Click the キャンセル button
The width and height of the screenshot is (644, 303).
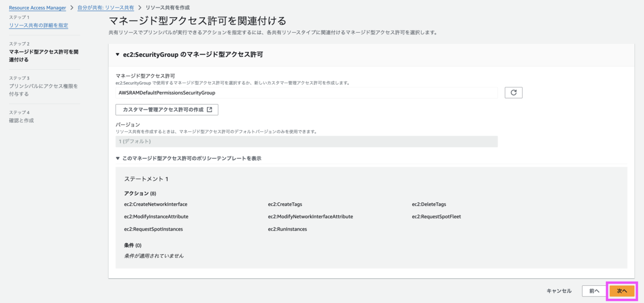[559, 291]
